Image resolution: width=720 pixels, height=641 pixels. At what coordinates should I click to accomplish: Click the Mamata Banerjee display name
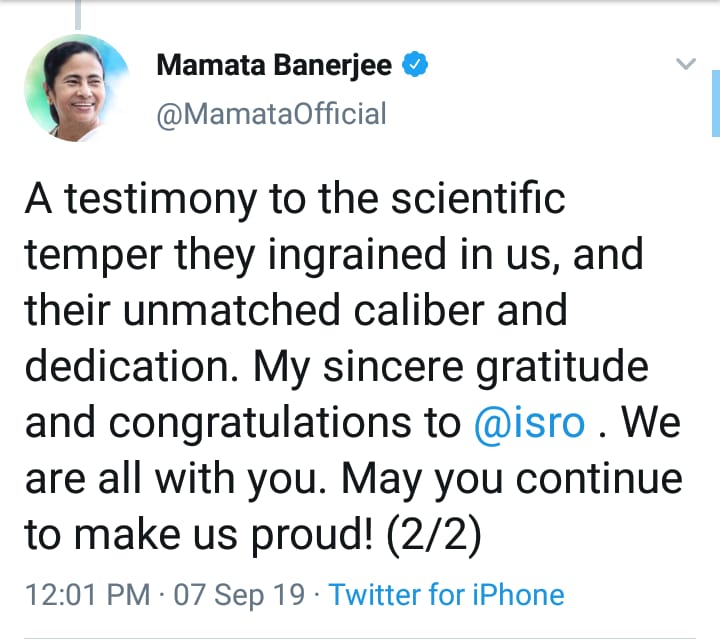[274, 65]
